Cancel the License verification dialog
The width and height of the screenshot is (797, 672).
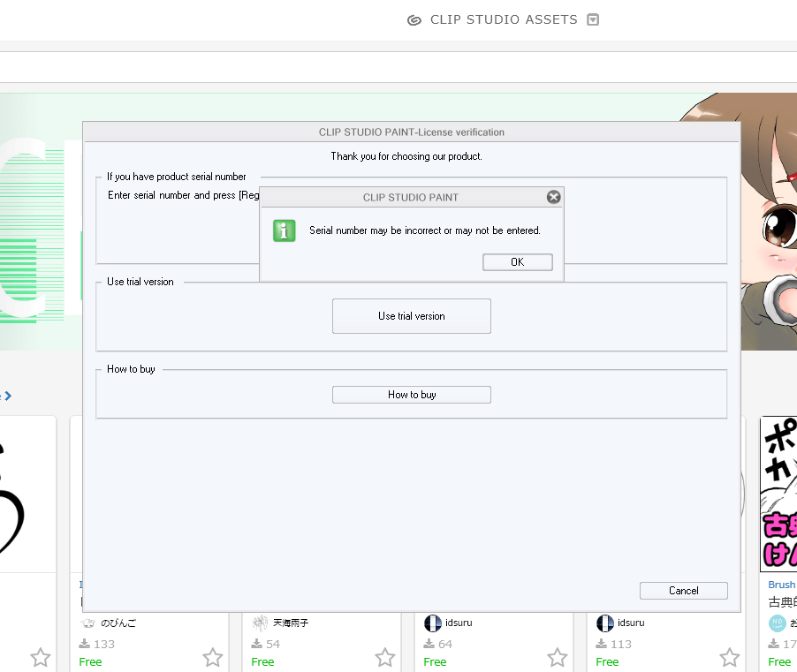(x=683, y=591)
